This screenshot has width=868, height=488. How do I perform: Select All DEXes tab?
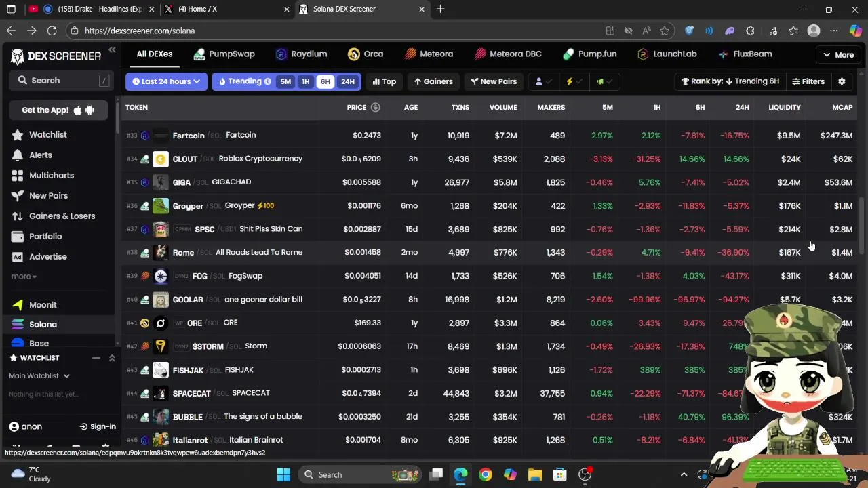tap(155, 54)
